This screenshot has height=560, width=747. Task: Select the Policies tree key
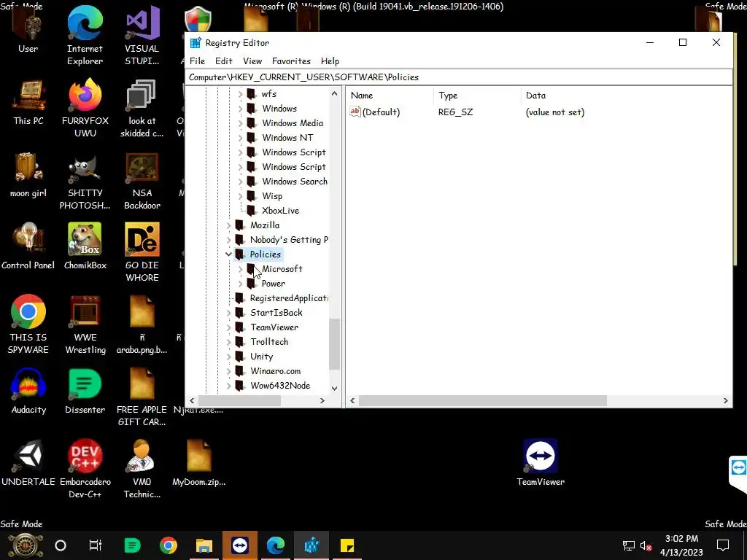coord(266,254)
